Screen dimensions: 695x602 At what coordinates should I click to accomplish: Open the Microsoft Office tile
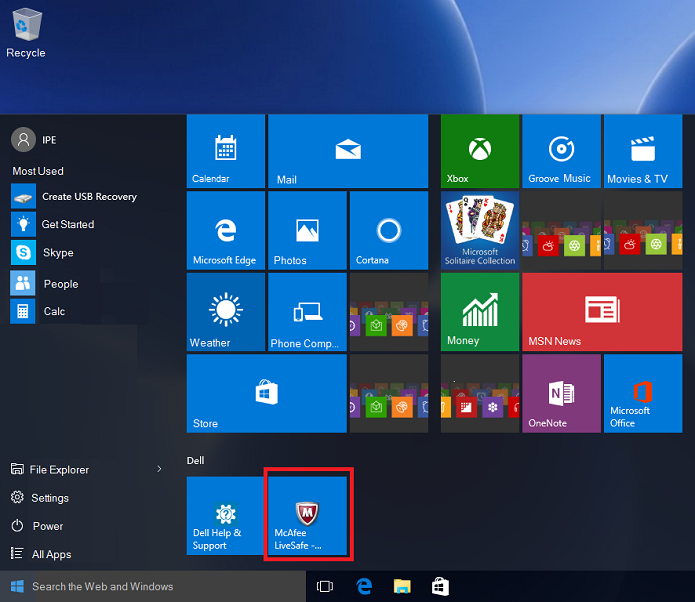(x=643, y=394)
